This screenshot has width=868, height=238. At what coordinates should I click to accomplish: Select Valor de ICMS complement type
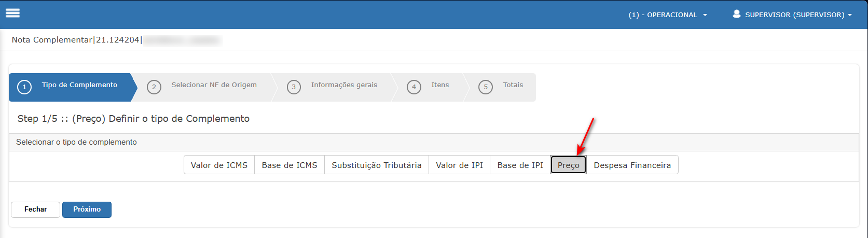219,165
